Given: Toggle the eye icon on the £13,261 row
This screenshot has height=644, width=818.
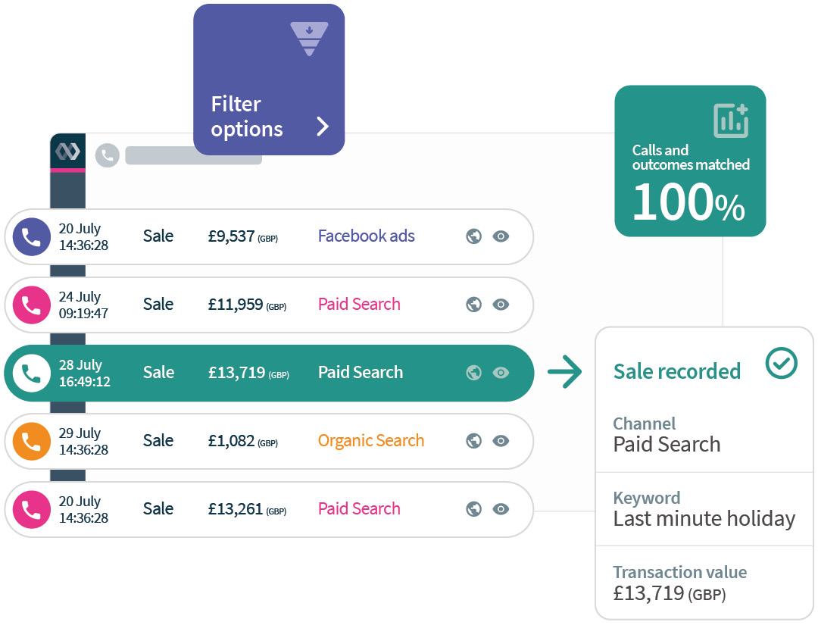Looking at the screenshot, I should point(501,509).
